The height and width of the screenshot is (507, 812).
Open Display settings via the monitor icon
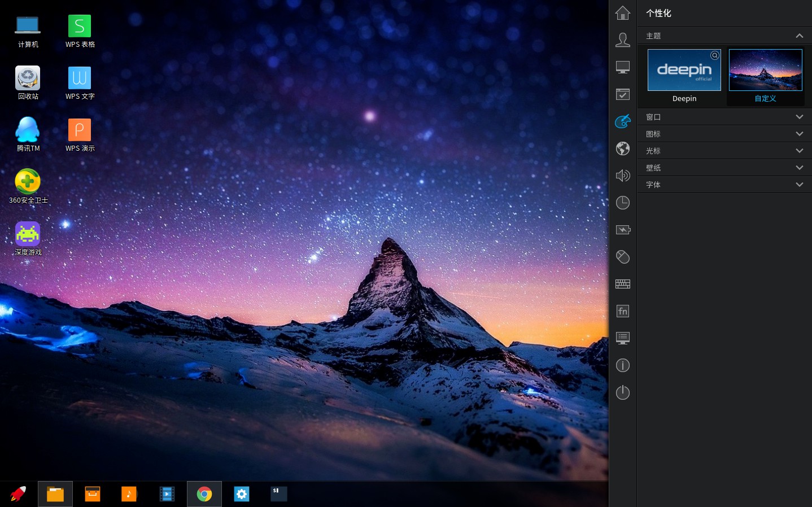point(622,67)
